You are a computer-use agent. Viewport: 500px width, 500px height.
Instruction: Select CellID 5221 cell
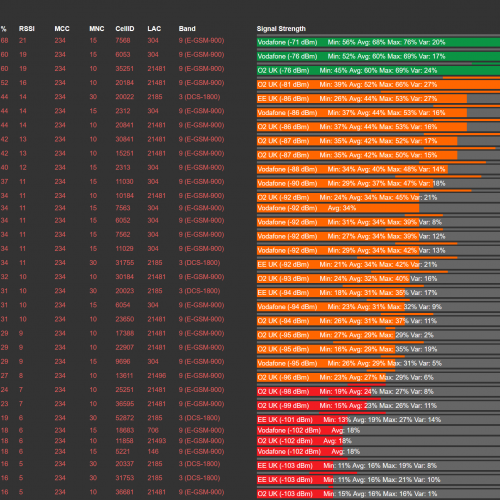[x=123, y=452]
